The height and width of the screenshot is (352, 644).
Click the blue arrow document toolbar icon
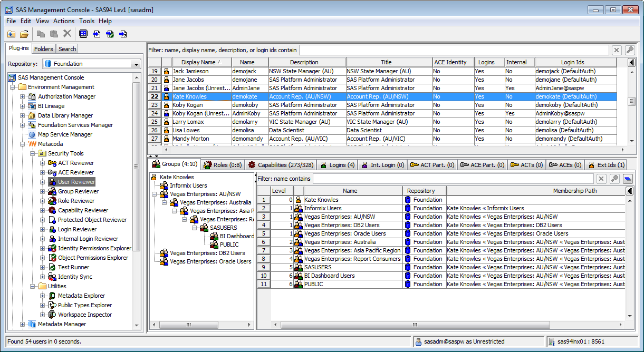97,34
